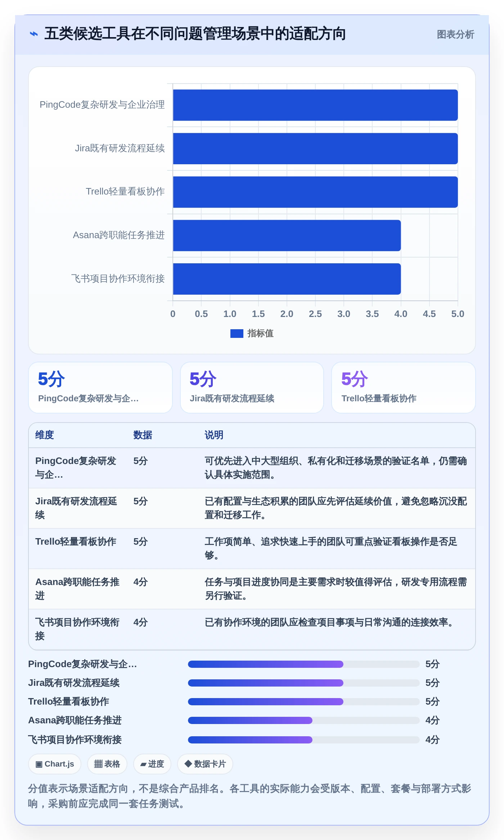
Task: Select the Trello轻量看板协作 table row name
Action: coord(76,542)
